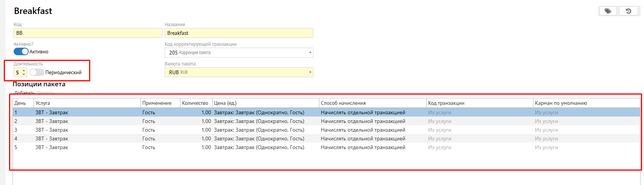644x185 pixels.
Task: Open the Код корректирующей транзакции dropdown
Action: click(310, 53)
